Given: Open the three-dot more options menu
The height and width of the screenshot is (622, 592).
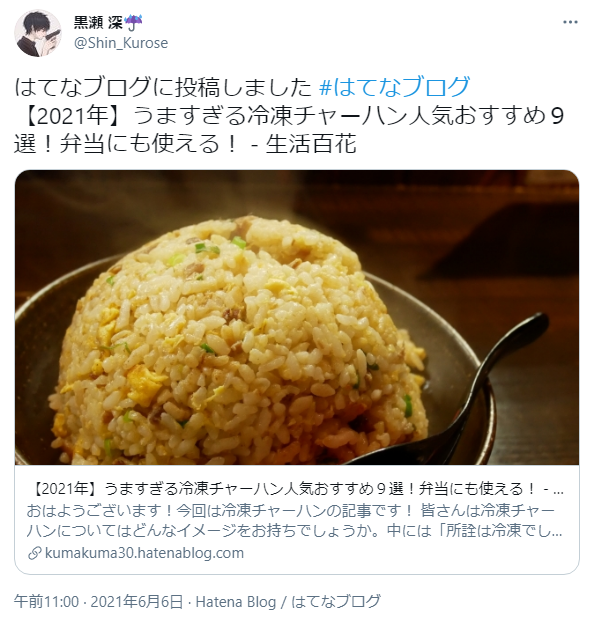Looking at the screenshot, I should tap(570, 22).
